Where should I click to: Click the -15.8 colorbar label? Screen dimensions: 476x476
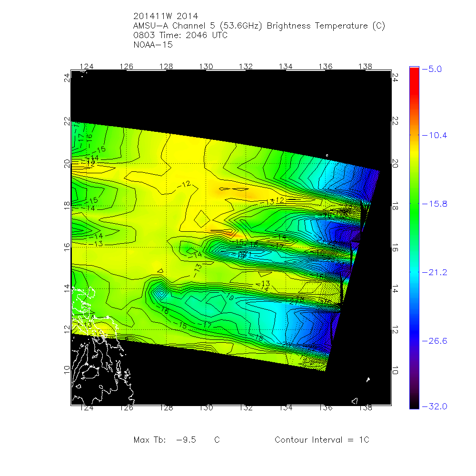(x=435, y=204)
